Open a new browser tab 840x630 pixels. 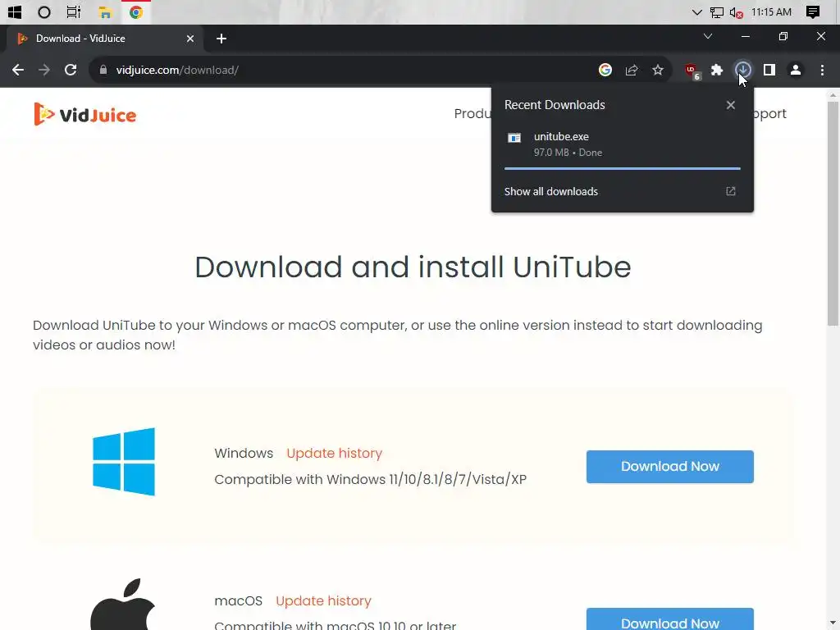click(221, 39)
